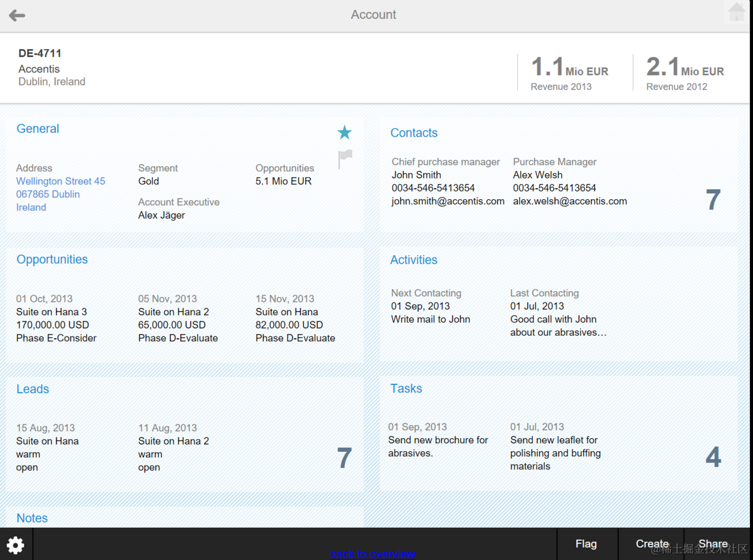The image size is (753, 560).
Task: Click the Create button in footer
Action: [652, 544]
